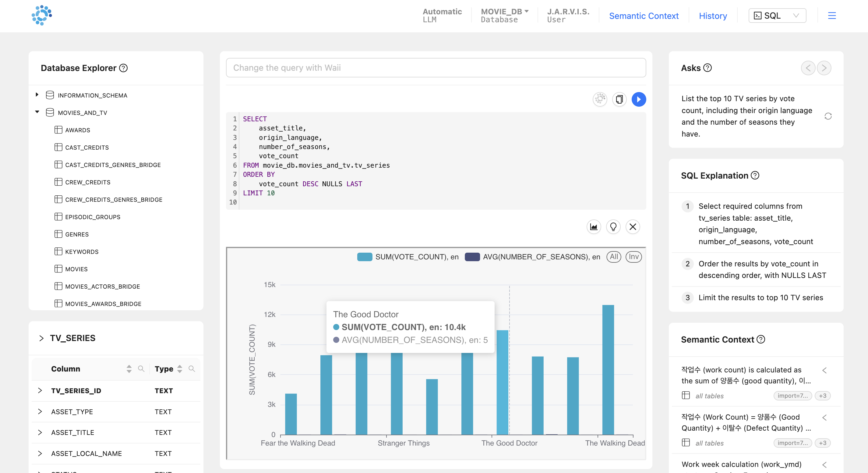Click the lightbulb insights icon
The height and width of the screenshot is (473, 868).
[613, 227]
